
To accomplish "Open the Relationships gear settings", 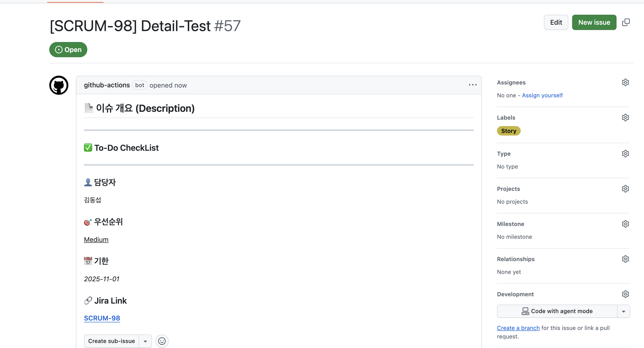I will click(x=625, y=259).
